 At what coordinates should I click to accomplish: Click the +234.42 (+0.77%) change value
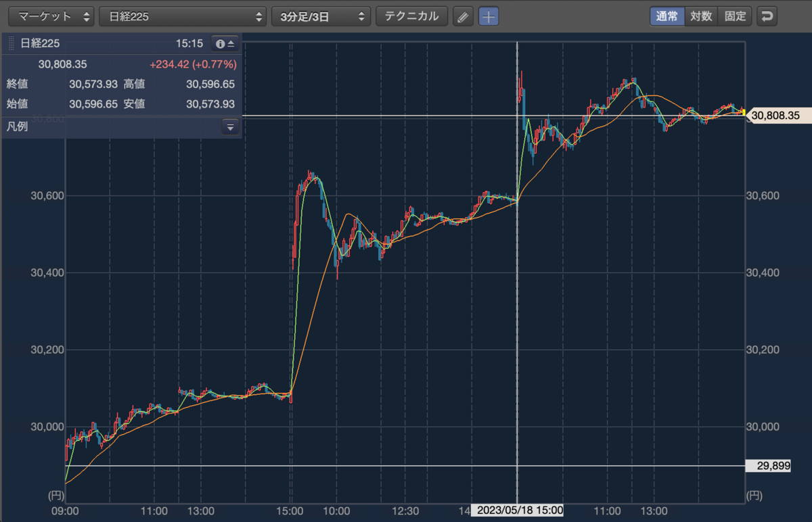point(193,64)
